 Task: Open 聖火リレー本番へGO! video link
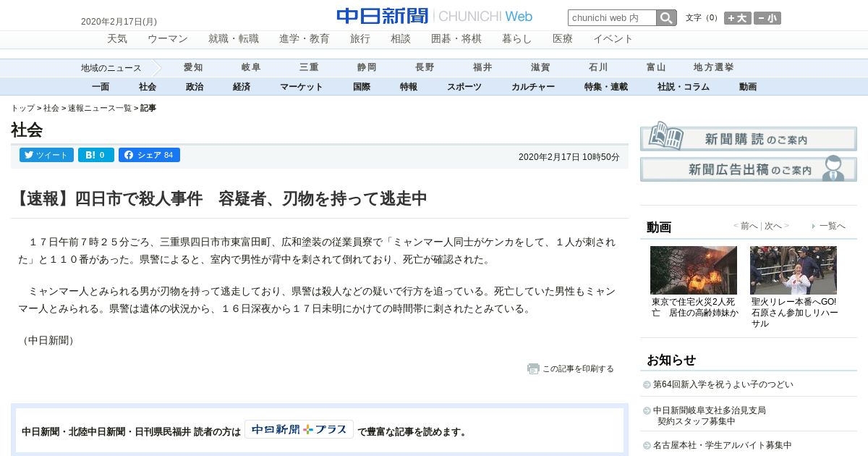(x=794, y=313)
